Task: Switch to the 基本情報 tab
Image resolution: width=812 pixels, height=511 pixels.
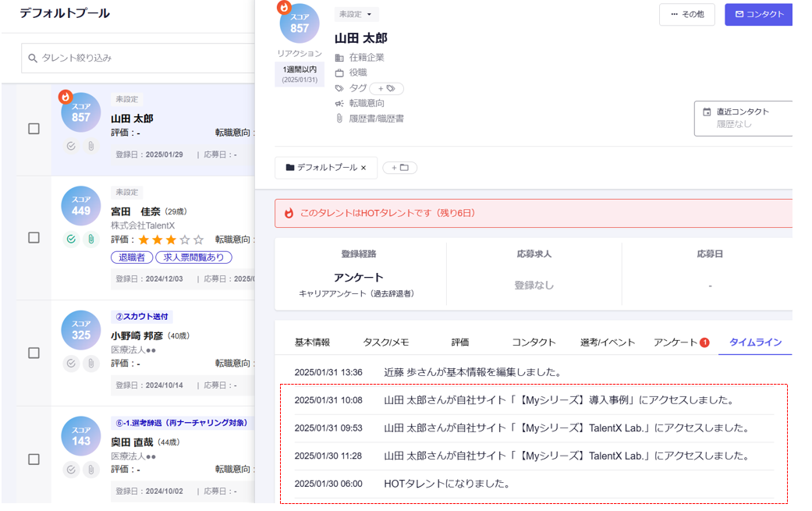Action: (x=312, y=342)
